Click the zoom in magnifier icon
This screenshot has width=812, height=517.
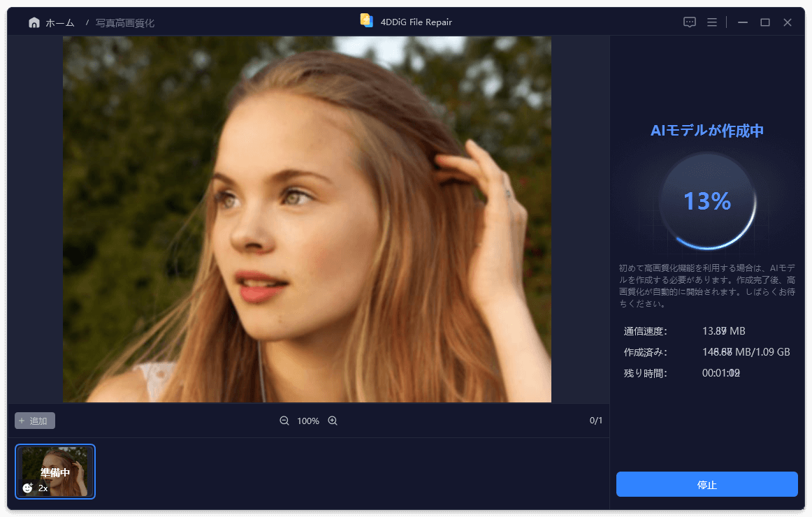pyautogui.click(x=333, y=421)
